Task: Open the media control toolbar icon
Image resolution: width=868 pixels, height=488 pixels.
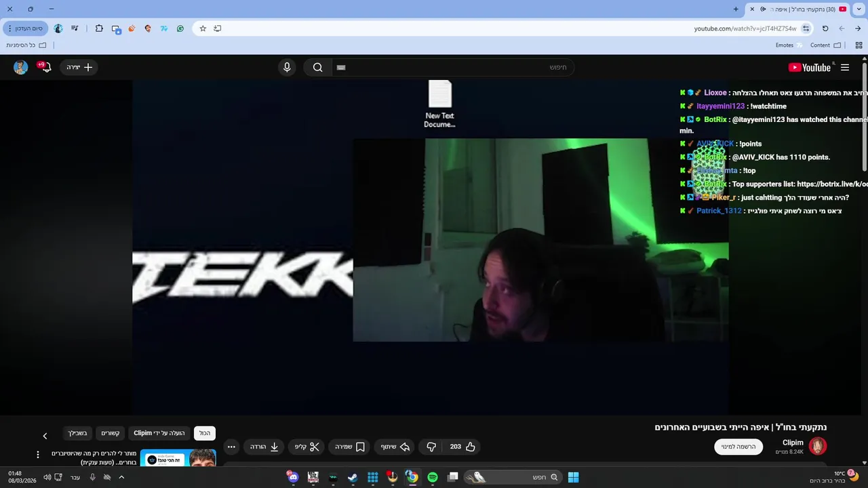Action: 75,28
